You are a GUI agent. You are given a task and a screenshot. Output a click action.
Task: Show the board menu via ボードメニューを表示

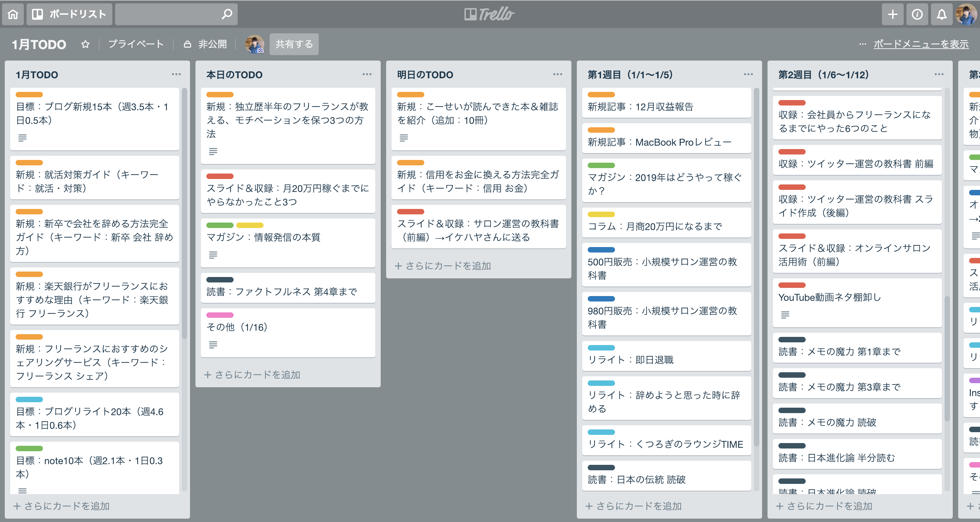point(921,44)
